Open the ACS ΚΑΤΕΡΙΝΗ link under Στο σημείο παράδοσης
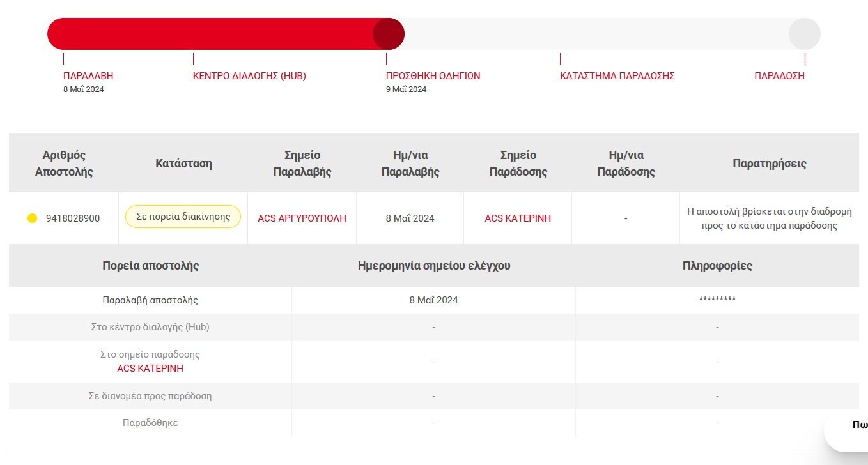 coord(150,369)
